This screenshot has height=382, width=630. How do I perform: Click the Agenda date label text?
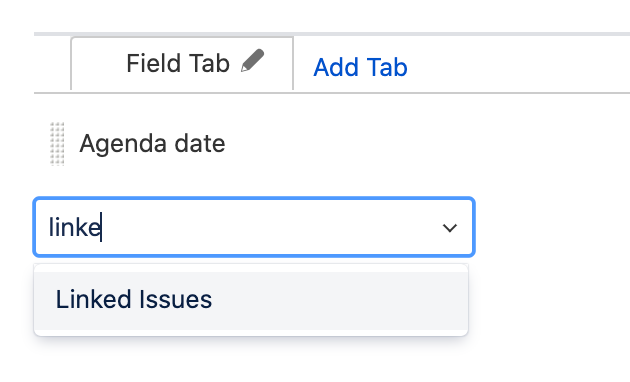[152, 144]
